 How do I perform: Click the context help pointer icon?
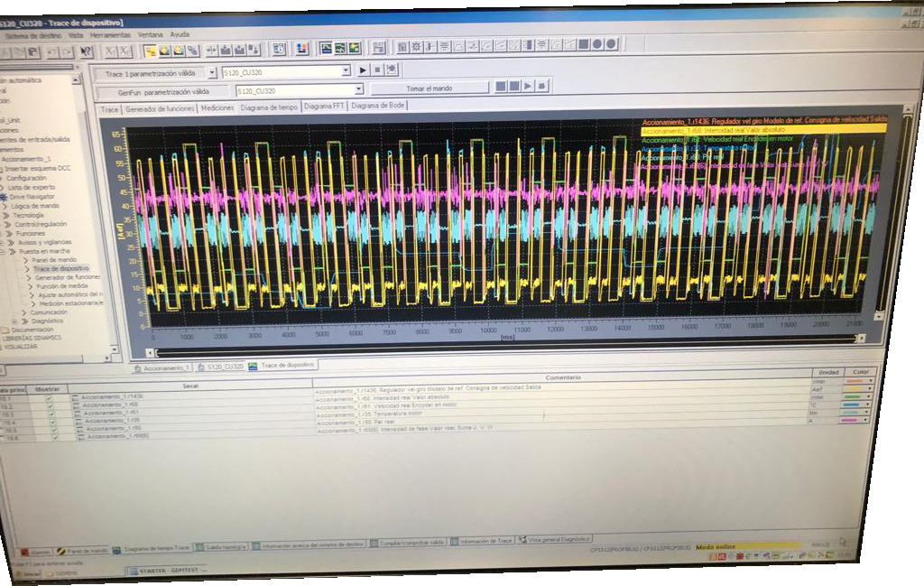[x=86, y=51]
